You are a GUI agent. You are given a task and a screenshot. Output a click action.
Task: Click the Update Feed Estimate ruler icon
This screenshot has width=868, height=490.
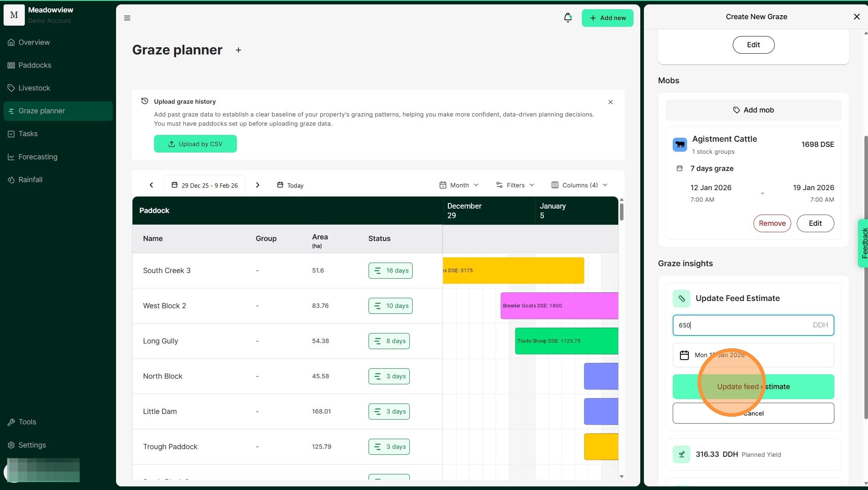[x=681, y=299]
